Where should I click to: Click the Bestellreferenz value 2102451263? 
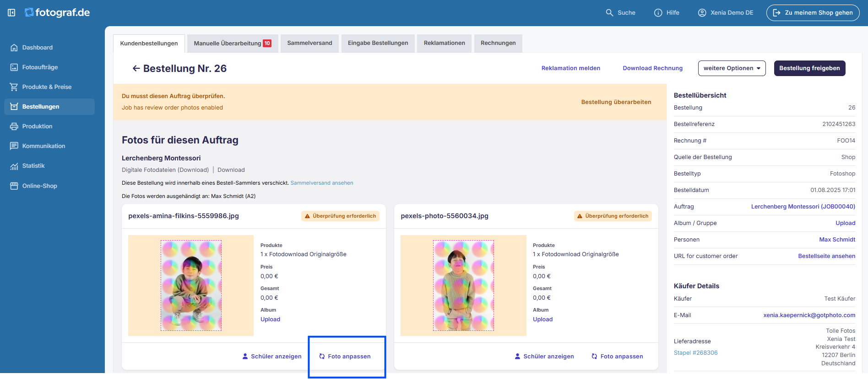pos(839,124)
